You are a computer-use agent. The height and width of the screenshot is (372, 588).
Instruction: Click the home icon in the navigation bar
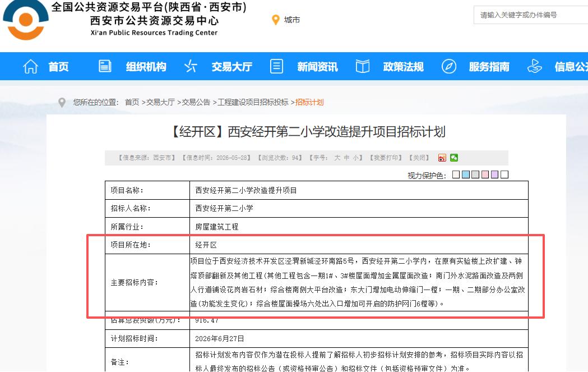30,66
